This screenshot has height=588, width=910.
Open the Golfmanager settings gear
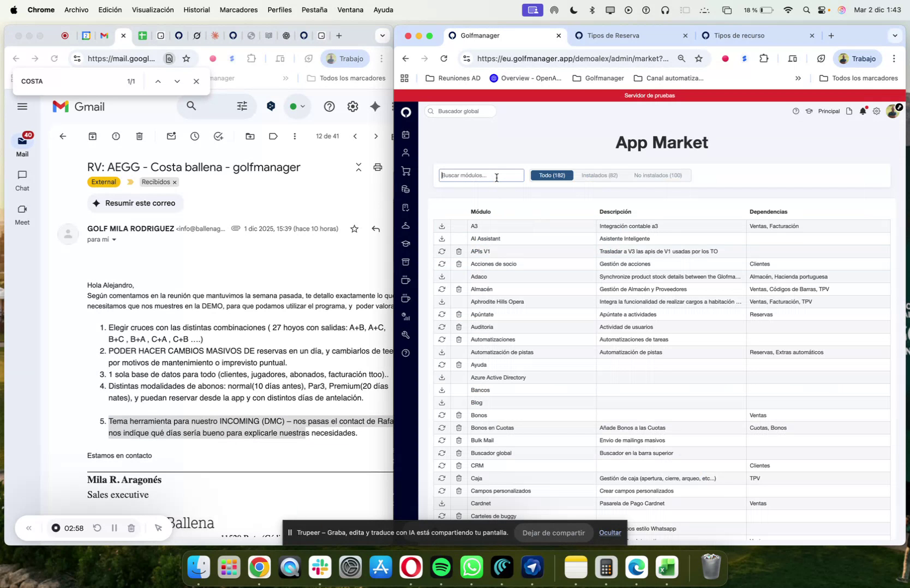pos(877,111)
